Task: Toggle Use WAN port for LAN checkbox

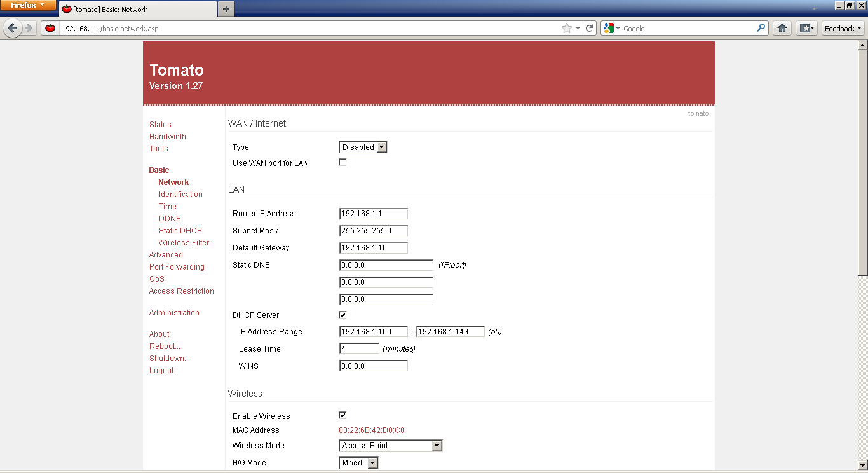Action: point(342,162)
